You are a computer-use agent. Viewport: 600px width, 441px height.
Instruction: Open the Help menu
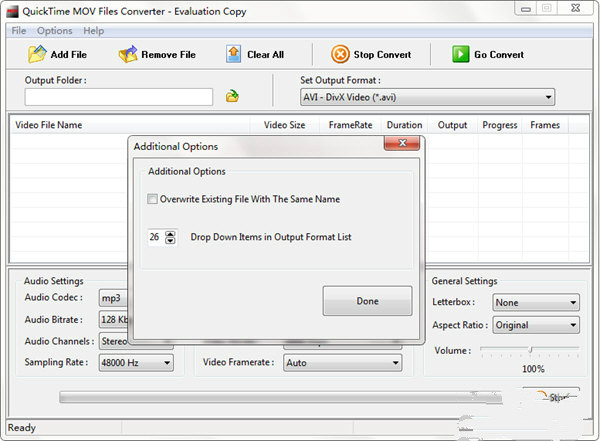click(94, 31)
